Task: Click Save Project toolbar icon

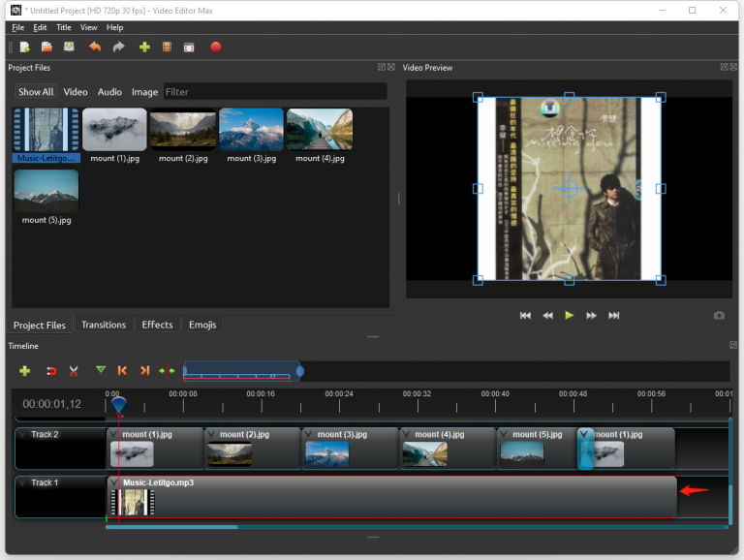Action: (x=69, y=47)
